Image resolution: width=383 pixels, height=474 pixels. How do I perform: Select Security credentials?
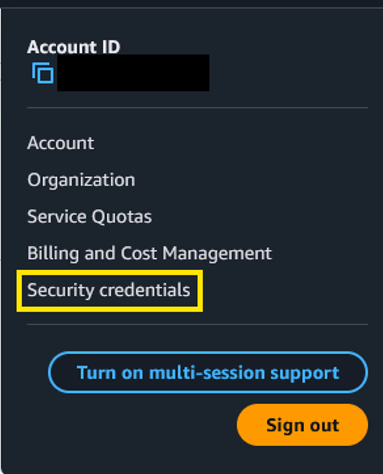coord(109,290)
